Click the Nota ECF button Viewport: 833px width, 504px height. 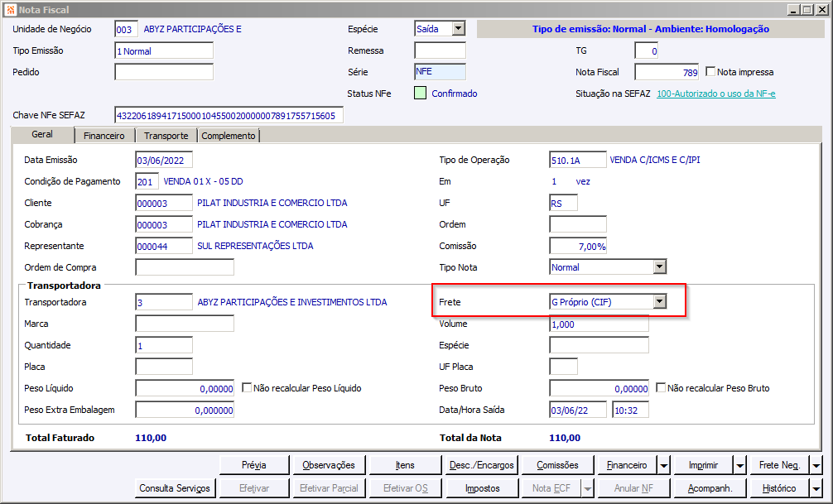click(x=551, y=488)
